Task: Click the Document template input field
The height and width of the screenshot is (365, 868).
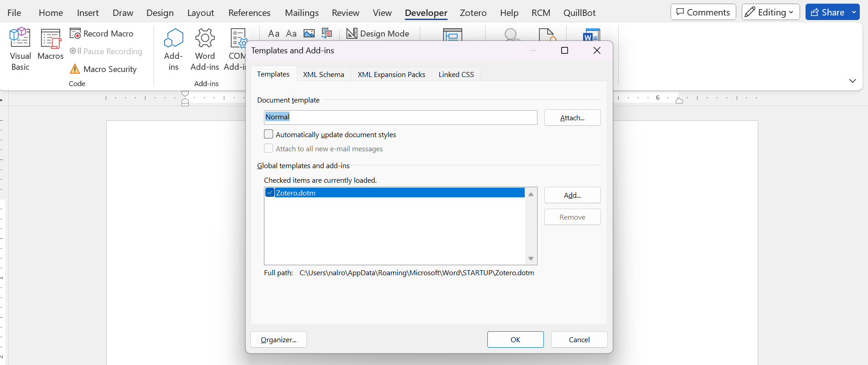Action: pyautogui.click(x=400, y=117)
